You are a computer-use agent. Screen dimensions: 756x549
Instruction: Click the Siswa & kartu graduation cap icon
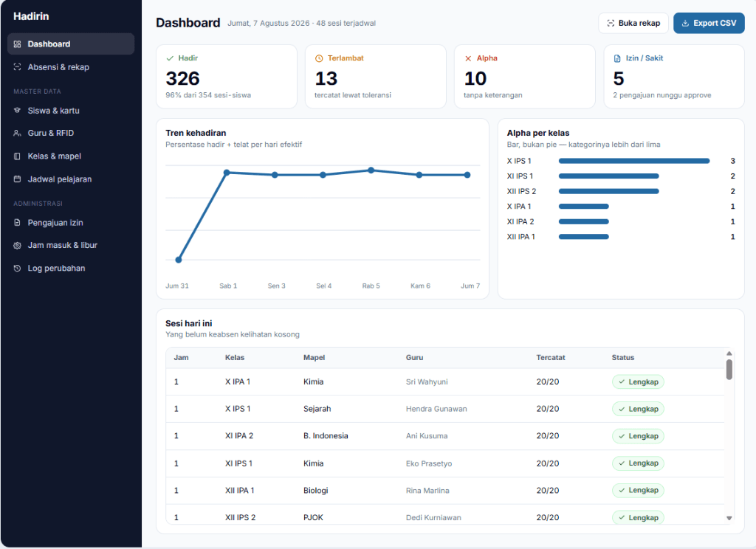(18, 111)
